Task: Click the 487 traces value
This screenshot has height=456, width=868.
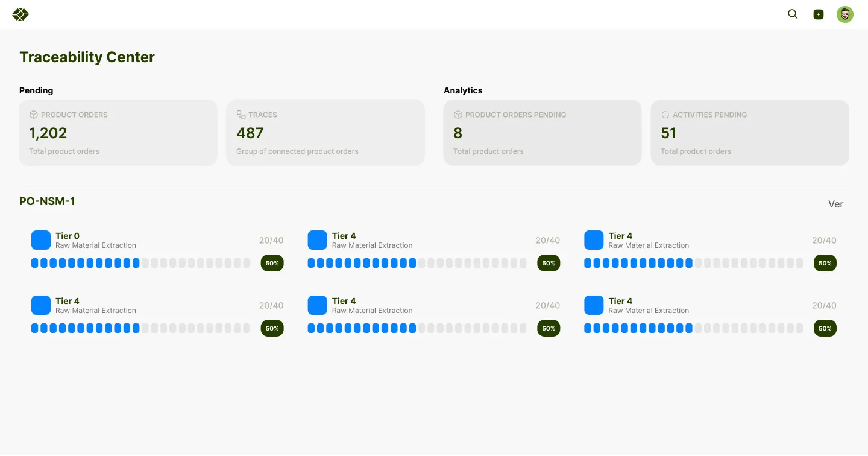Action: point(250,133)
